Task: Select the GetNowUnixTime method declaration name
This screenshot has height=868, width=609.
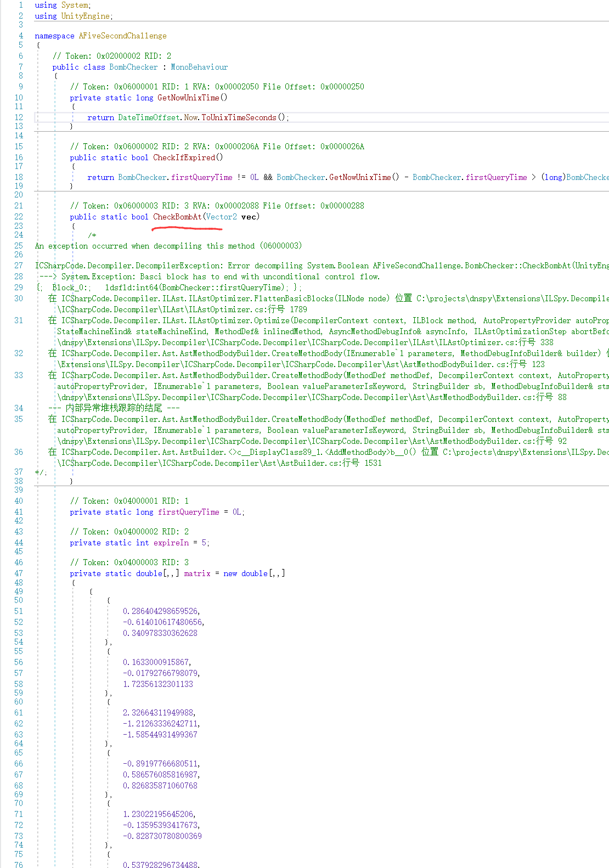Action: [x=188, y=98]
